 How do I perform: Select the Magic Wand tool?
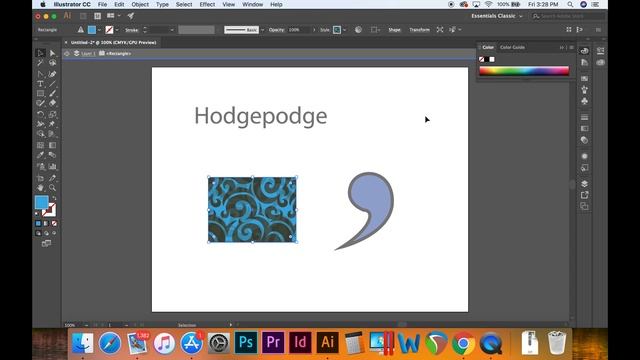click(x=40, y=63)
